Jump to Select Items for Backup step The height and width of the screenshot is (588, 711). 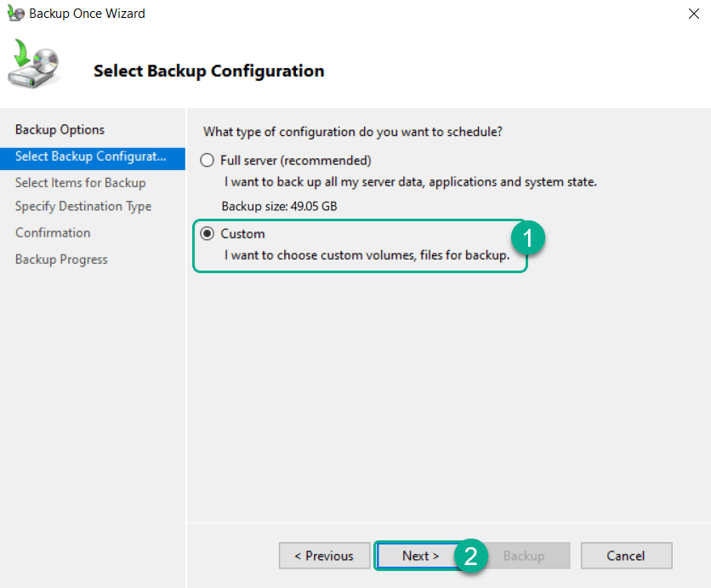pyautogui.click(x=80, y=183)
